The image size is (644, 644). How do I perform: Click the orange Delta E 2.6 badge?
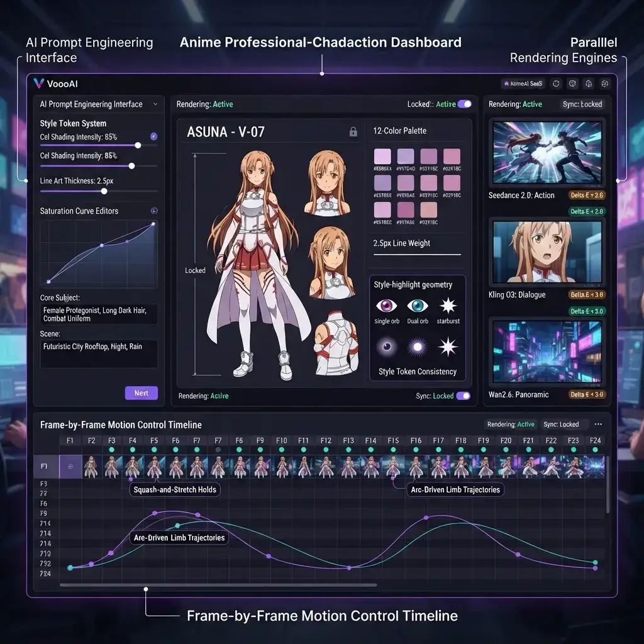tap(587, 195)
